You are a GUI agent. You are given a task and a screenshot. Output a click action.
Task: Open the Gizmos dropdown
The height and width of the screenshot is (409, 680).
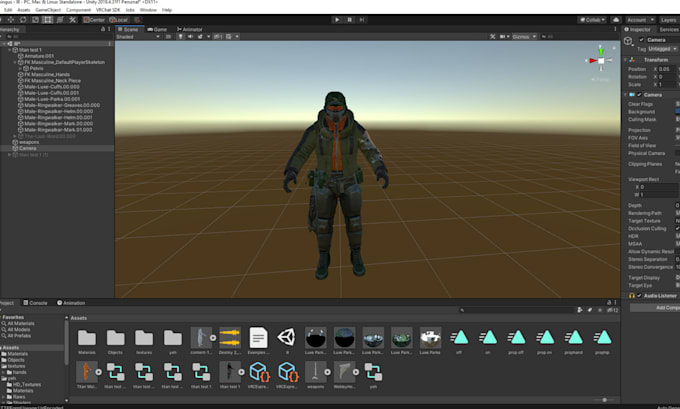[x=524, y=37]
